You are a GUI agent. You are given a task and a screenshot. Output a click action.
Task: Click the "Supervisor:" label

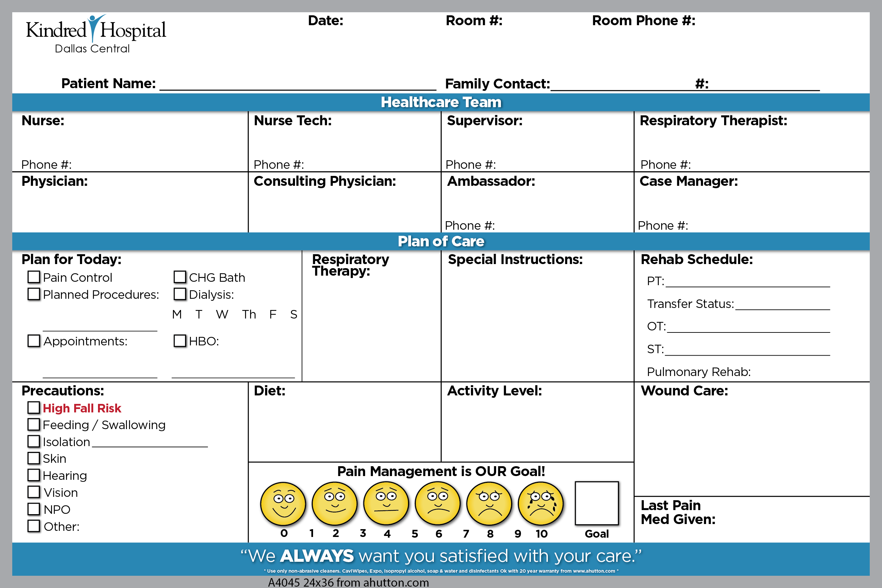coord(485,121)
